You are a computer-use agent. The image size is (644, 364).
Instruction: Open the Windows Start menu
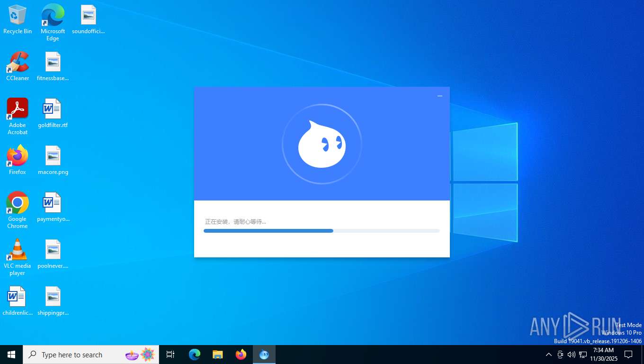coord(11,355)
